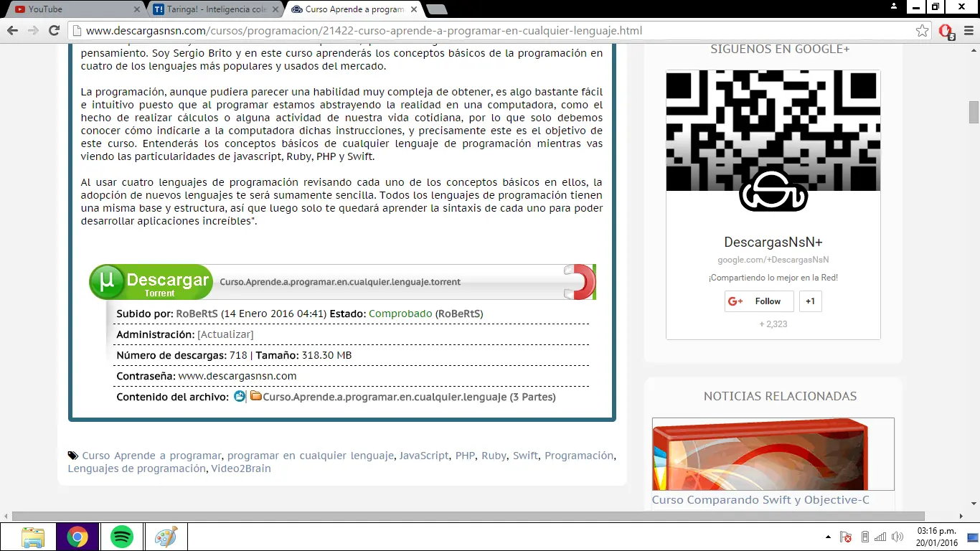Switch to the Taringa! Inteligencia colectiva tab
This screenshot has height=551, width=980.
click(212, 9)
